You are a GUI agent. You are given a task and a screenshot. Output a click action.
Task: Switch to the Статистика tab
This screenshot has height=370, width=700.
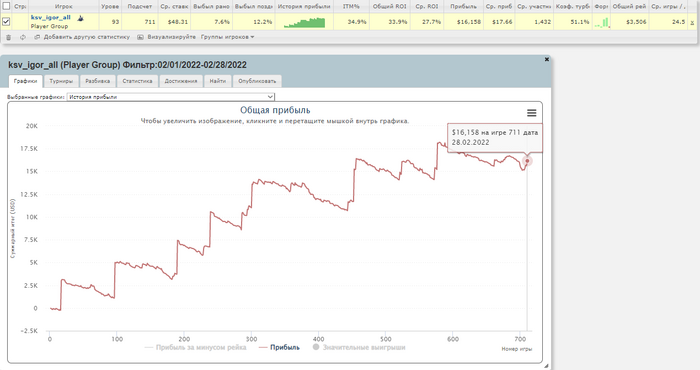coord(138,81)
